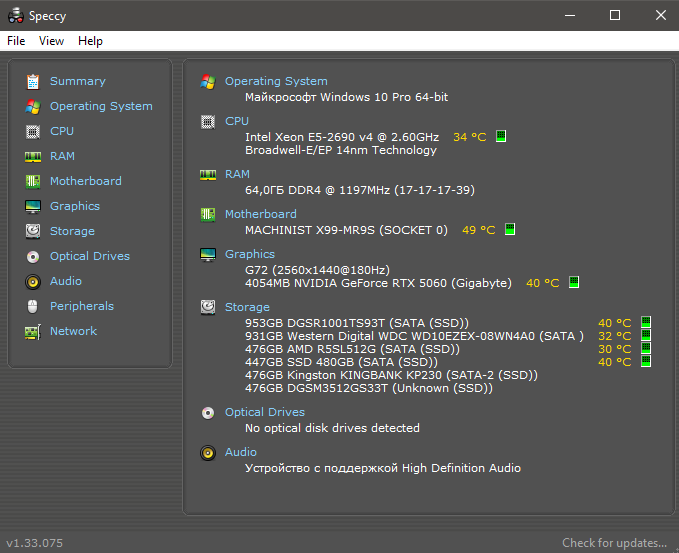
Task: Open the View menu
Action: [x=51, y=41]
